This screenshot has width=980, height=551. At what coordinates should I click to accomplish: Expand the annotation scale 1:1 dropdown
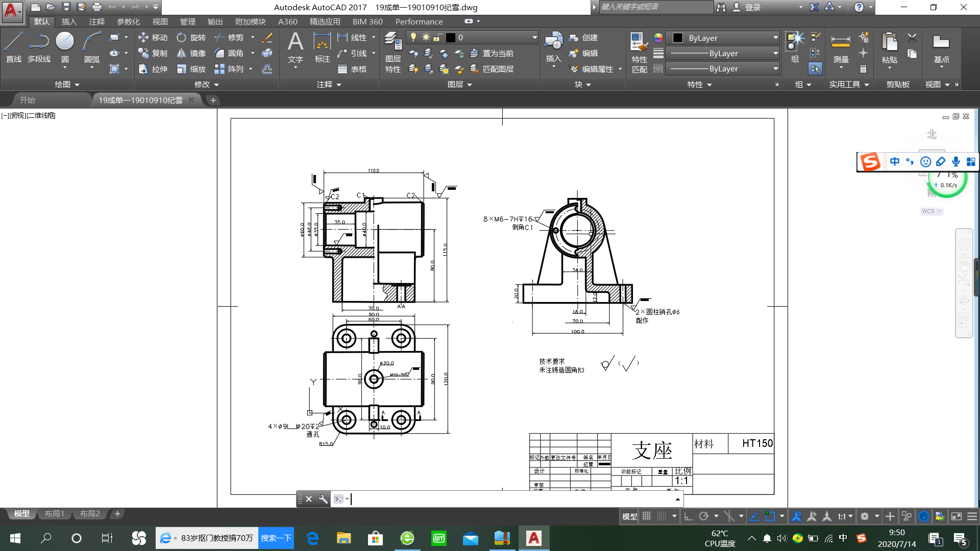click(850, 516)
